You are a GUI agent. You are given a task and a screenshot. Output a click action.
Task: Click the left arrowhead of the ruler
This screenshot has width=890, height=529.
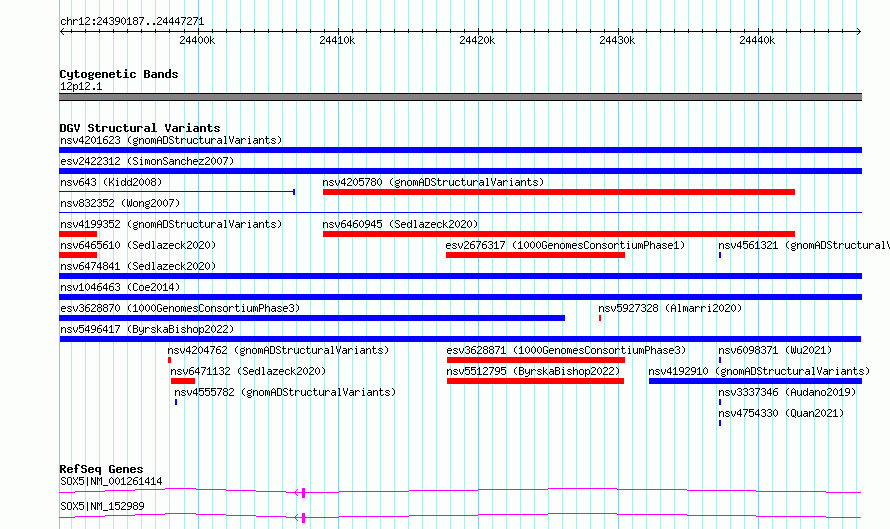[62, 31]
